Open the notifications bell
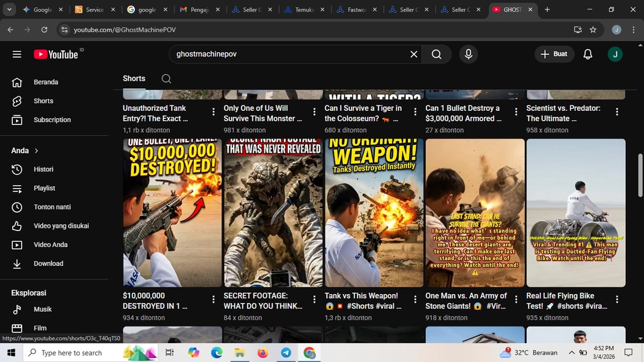 tap(588, 54)
